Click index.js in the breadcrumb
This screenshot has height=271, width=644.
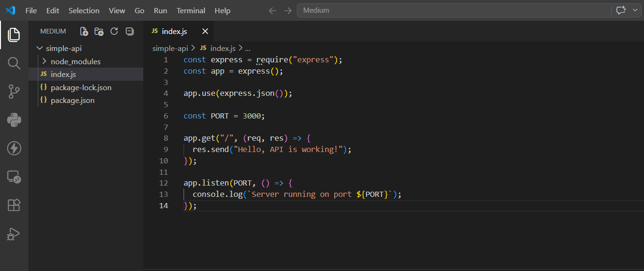223,48
